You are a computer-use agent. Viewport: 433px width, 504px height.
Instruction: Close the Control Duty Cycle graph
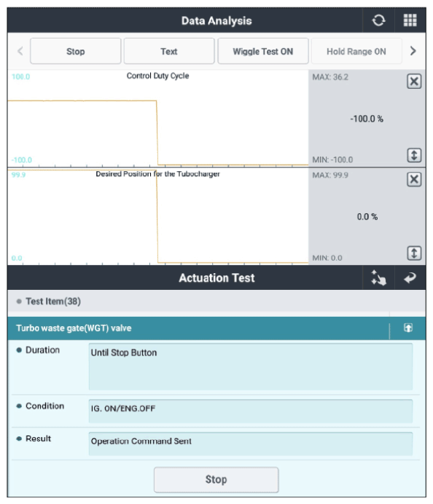414,82
